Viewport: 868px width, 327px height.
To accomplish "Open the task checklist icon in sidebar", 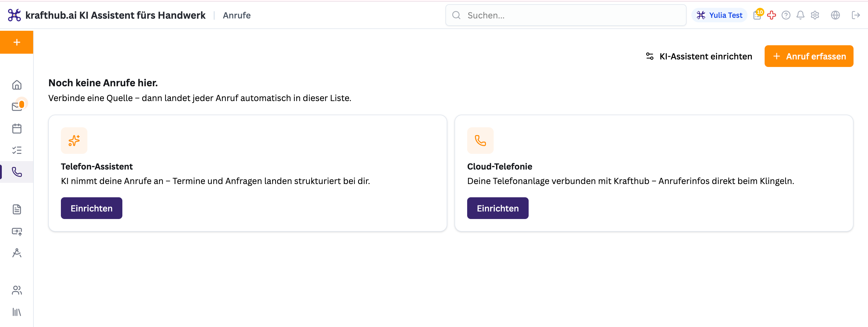I will (17, 150).
